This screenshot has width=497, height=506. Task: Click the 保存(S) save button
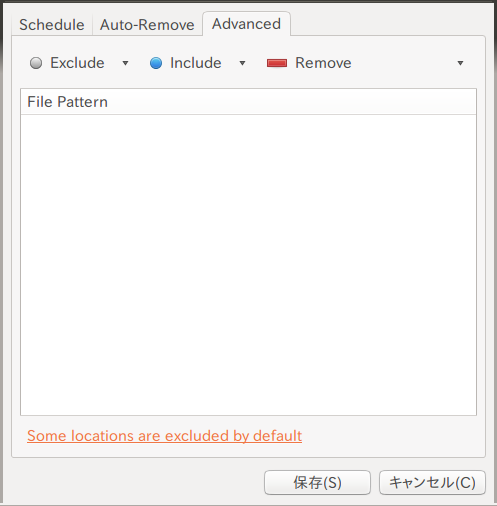point(317,483)
